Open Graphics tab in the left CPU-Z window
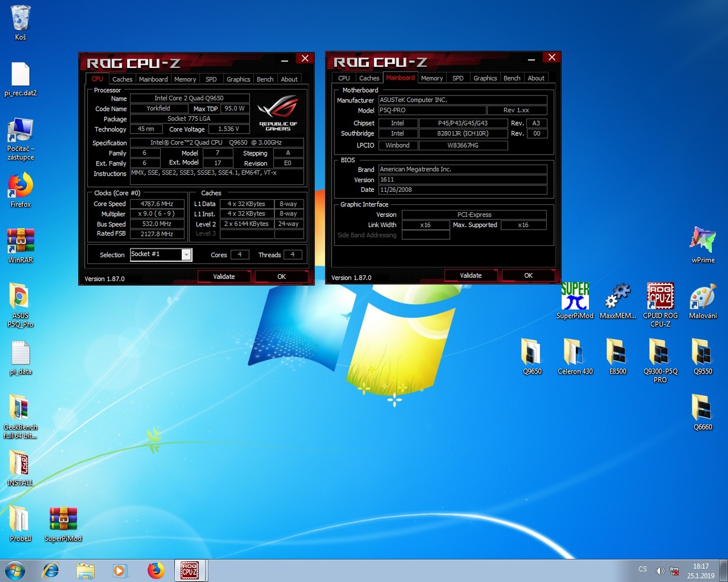Image resolution: width=728 pixels, height=582 pixels. [x=238, y=79]
